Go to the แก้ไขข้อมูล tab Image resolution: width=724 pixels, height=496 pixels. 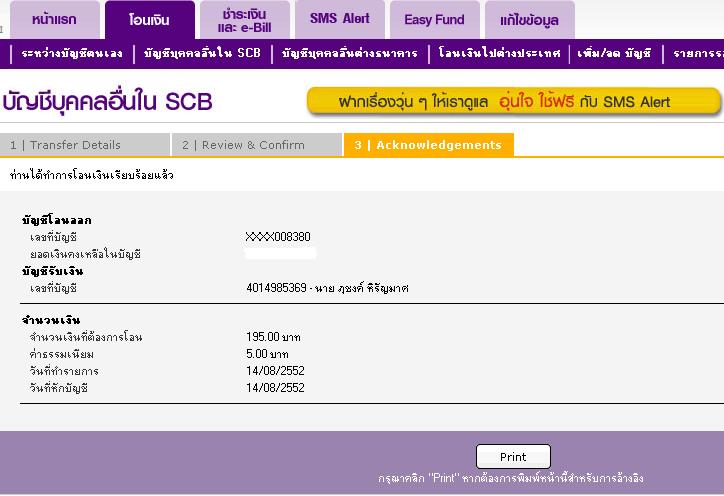point(530,19)
